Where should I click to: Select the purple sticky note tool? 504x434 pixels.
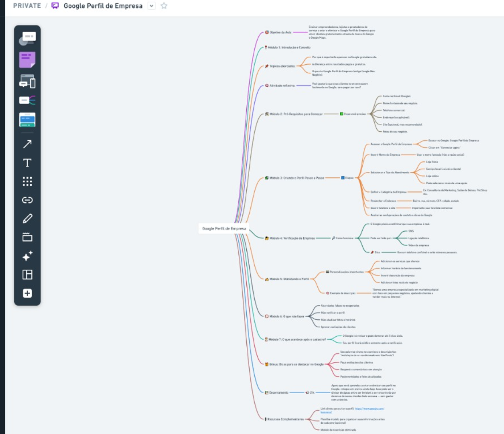coord(27,60)
